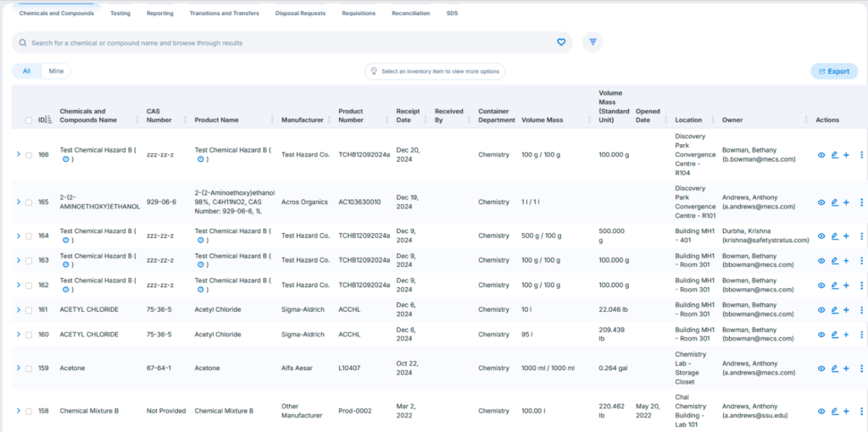View details of row 166 with eye icon
Image resolution: width=868 pixels, height=432 pixels.
[x=821, y=155]
